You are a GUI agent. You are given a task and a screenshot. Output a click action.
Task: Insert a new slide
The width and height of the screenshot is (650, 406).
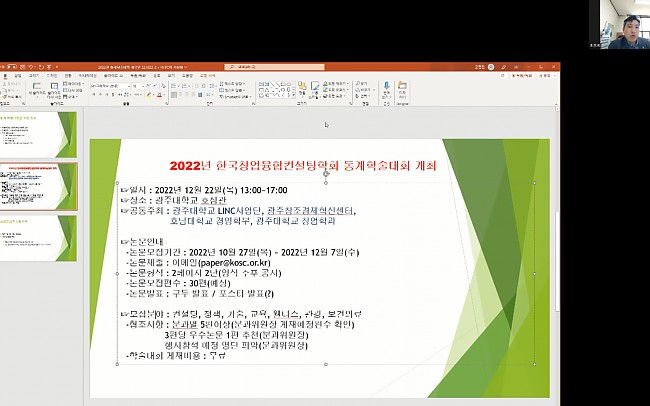click(37, 90)
